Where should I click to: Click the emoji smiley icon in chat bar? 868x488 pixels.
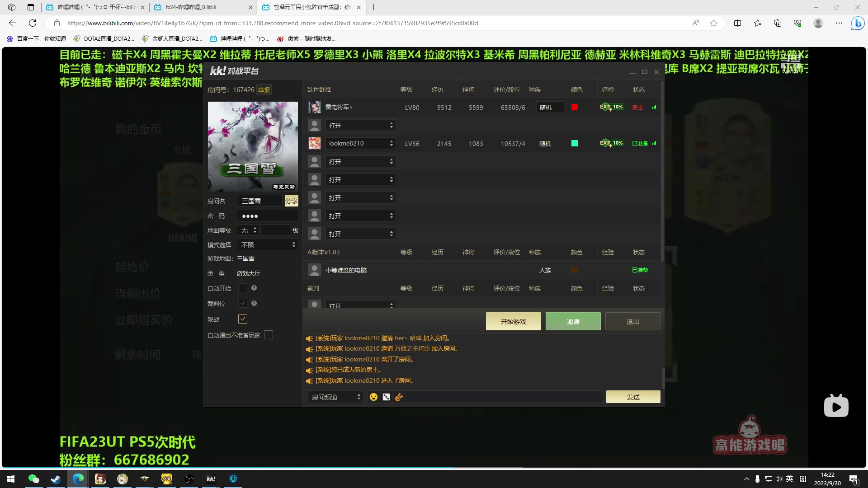click(x=373, y=397)
